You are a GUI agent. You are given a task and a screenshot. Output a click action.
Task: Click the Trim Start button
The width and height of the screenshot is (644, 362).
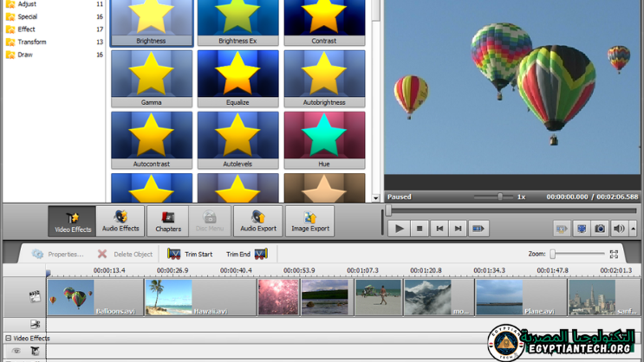point(190,254)
